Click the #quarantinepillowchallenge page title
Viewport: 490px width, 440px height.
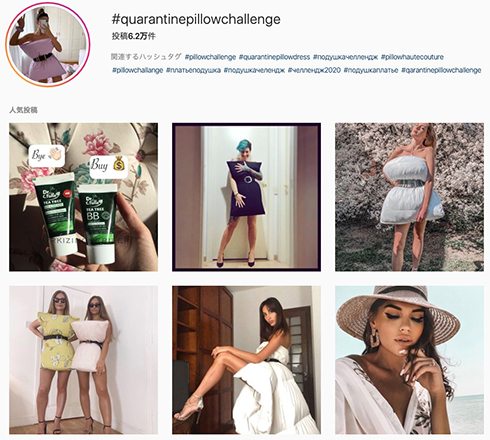click(196, 20)
